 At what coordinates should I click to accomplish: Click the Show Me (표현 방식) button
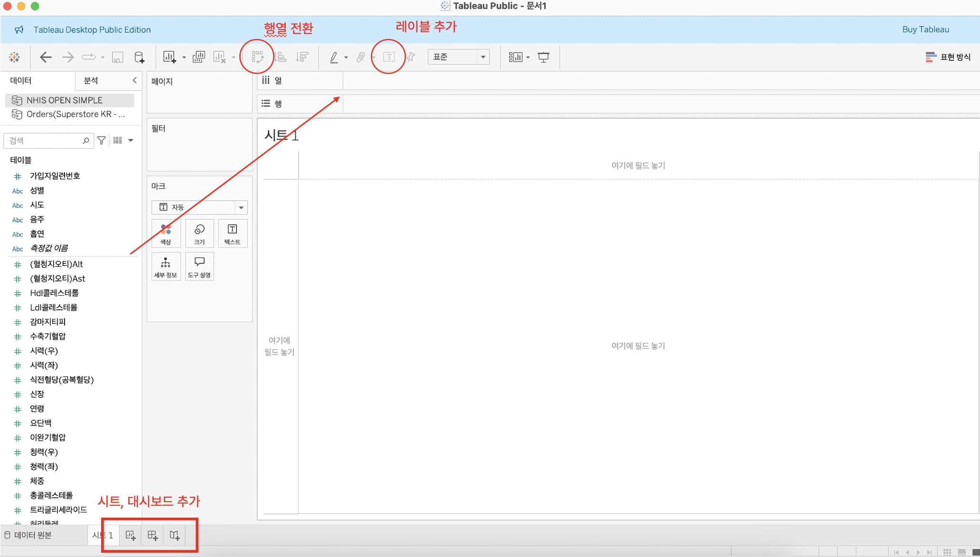(948, 57)
